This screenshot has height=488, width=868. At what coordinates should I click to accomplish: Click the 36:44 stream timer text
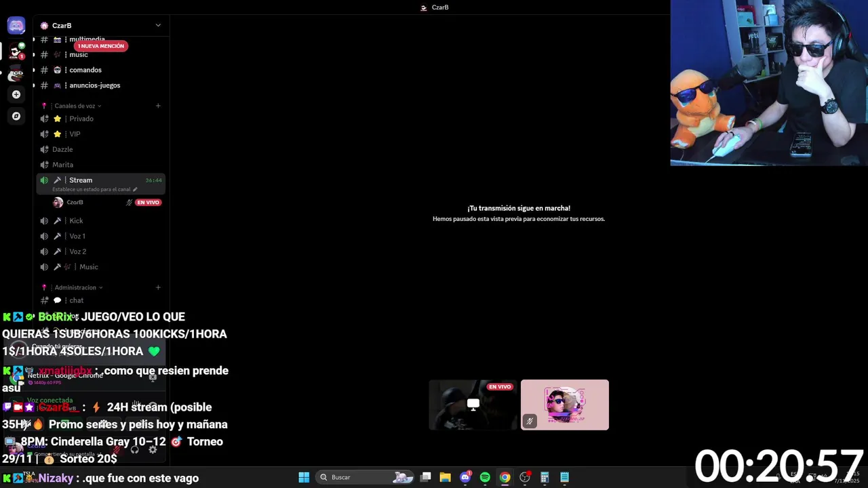pos(154,180)
